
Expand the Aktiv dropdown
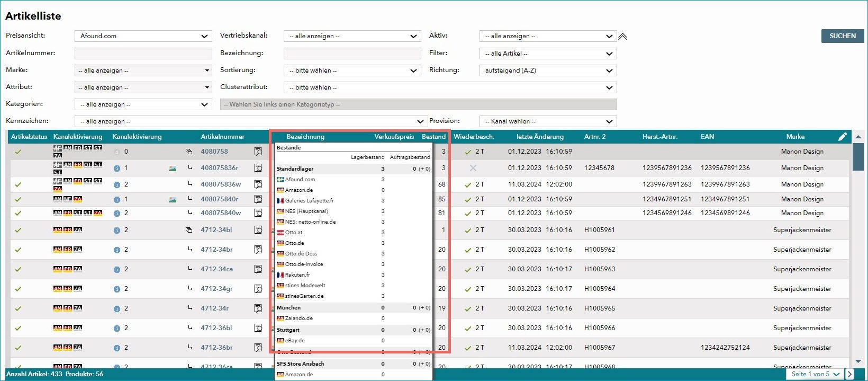pyautogui.click(x=548, y=36)
